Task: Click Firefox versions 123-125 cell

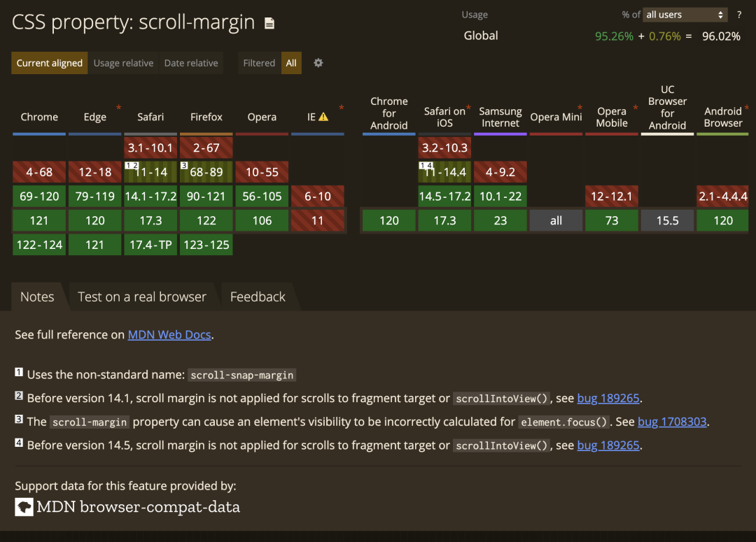Action: pyautogui.click(x=206, y=245)
